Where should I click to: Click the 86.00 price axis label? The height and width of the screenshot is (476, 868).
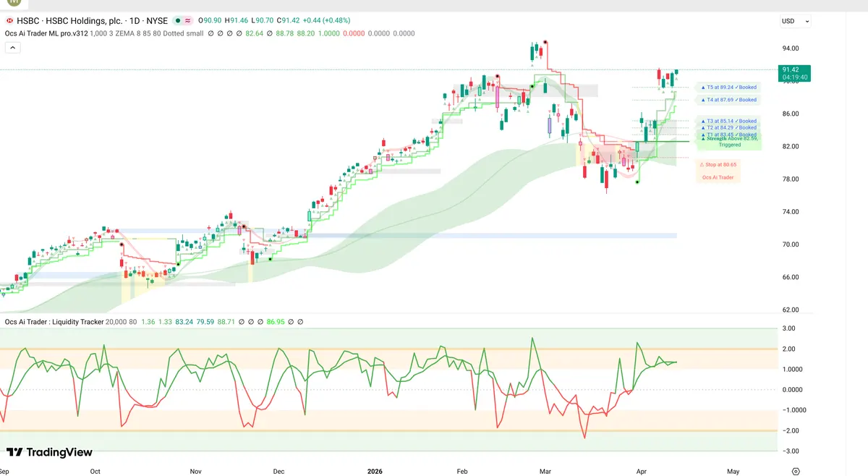coord(789,114)
